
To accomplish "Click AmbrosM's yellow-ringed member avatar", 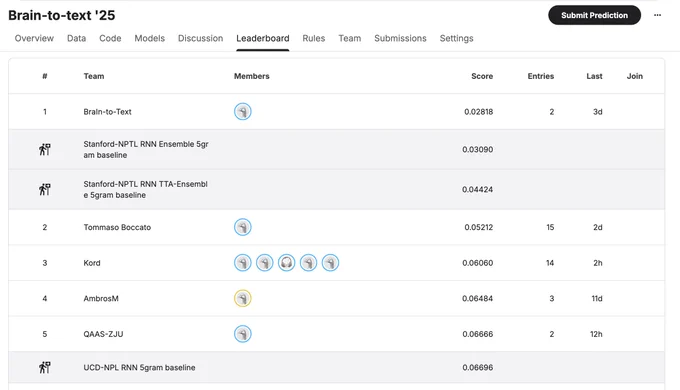I will [243, 298].
